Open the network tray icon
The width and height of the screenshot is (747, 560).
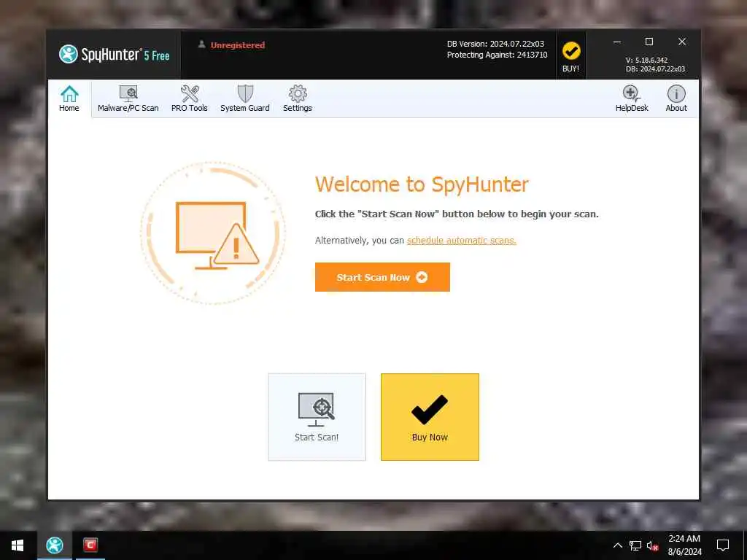tap(635, 545)
